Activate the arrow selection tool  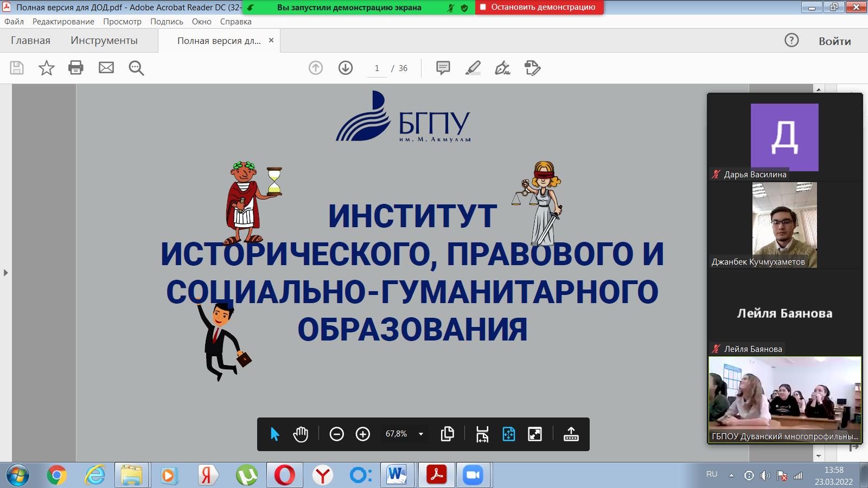(275, 434)
